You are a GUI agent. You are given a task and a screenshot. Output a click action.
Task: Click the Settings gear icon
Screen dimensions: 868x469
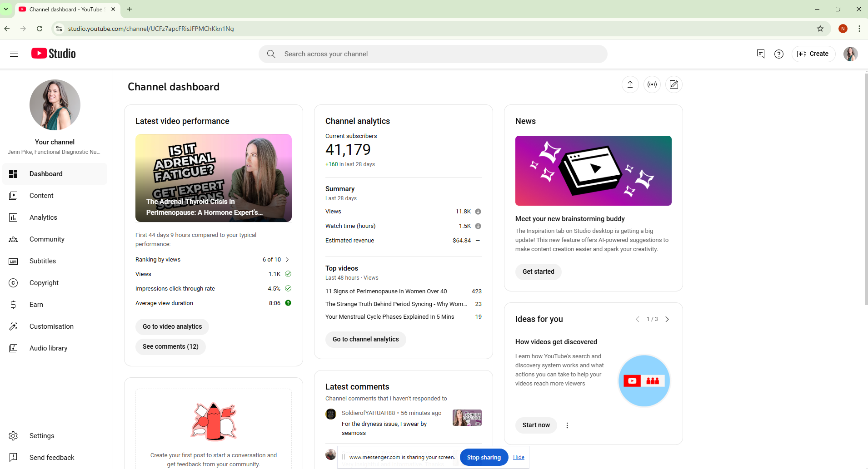[x=13, y=436]
